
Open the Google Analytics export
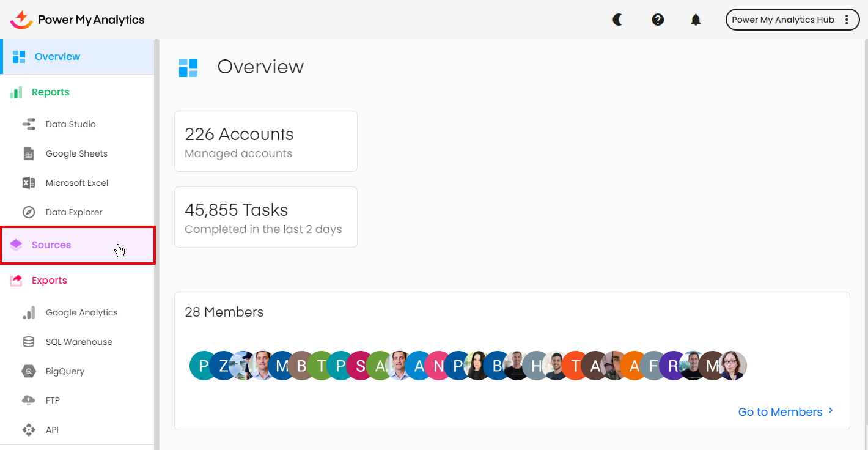(x=81, y=312)
